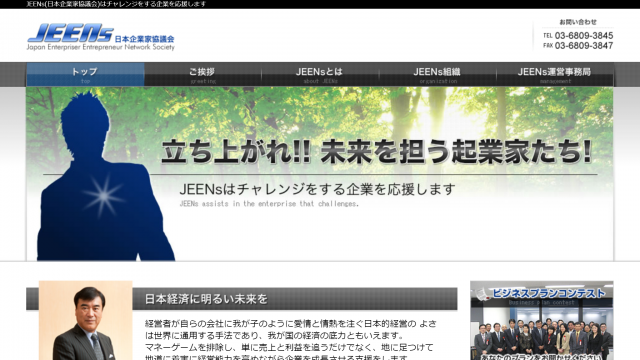The image size is (640, 360).
Task: Open the ご挨拶 greeting menu item
Action: pyautogui.click(x=203, y=74)
